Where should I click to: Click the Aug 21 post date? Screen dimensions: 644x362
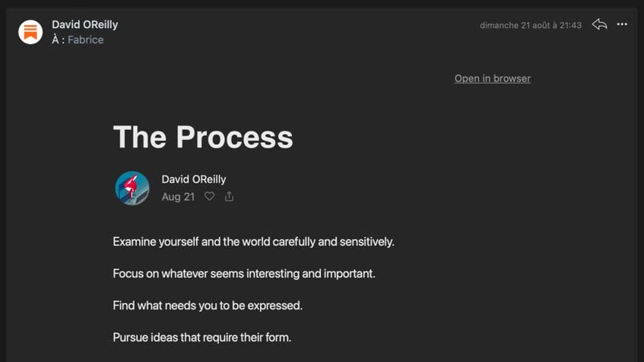point(178,197)
